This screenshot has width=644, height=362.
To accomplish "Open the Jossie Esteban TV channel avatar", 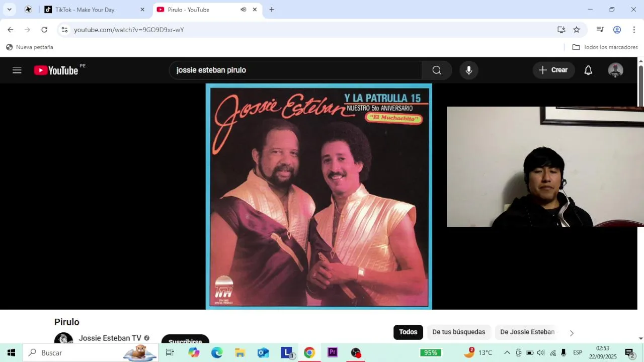I will tap(63, 338).
